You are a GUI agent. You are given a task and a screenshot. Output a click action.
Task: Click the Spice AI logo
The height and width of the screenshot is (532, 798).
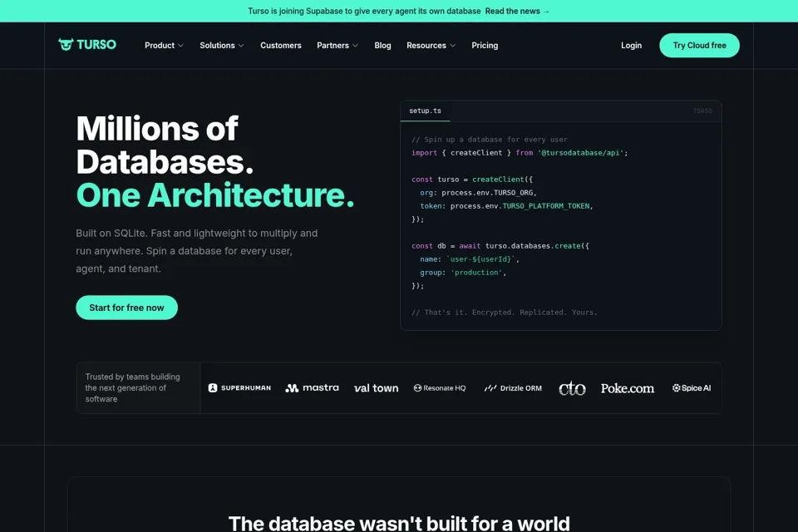pyautogui.click(x=691, y=388)
